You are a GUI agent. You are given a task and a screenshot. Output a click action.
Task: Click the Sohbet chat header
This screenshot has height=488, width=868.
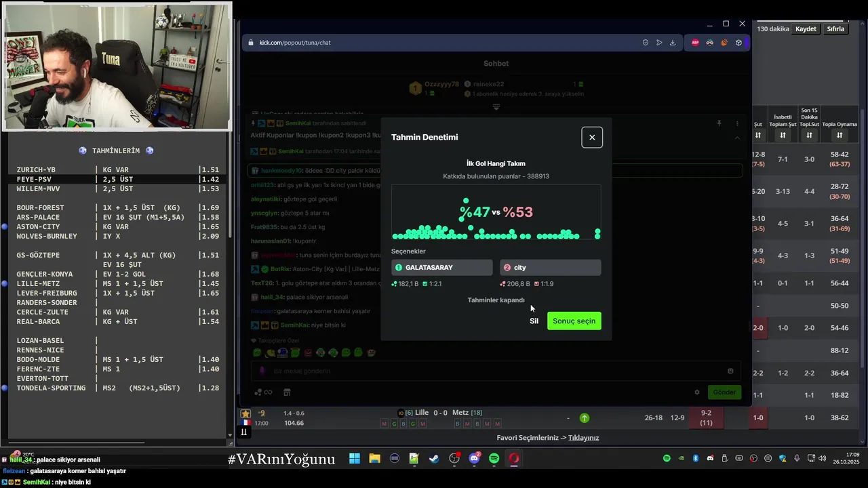[496, 64]
